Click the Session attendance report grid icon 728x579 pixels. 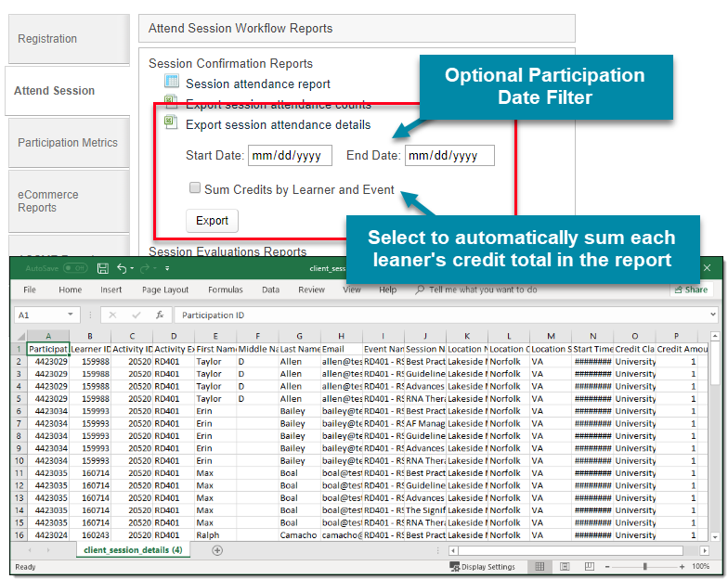coord(172,82)
